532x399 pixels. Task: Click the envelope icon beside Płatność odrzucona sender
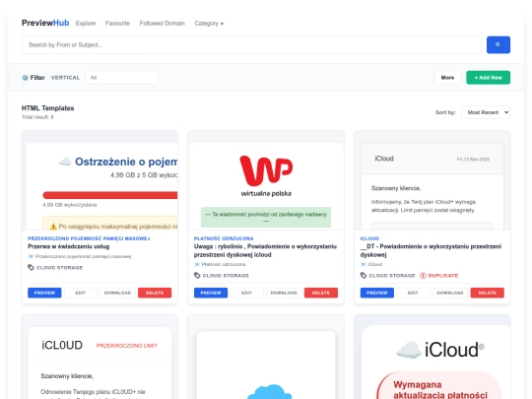tap(197, 264)
